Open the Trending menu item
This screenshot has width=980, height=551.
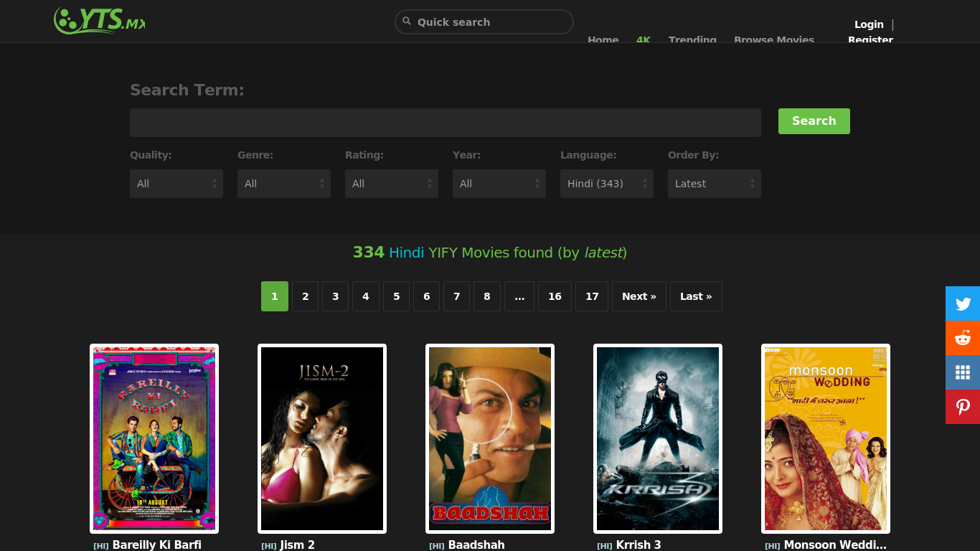pos(692,39)
